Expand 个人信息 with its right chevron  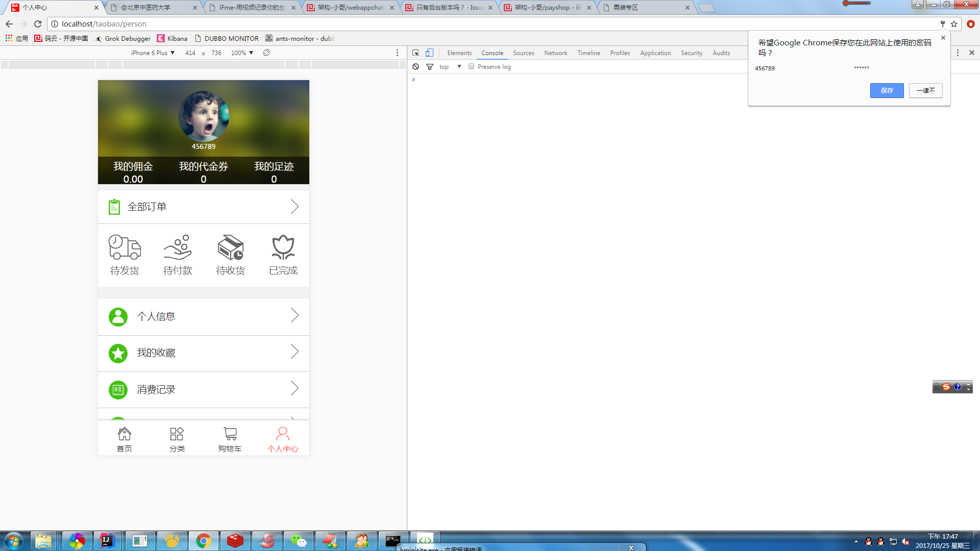295,315
